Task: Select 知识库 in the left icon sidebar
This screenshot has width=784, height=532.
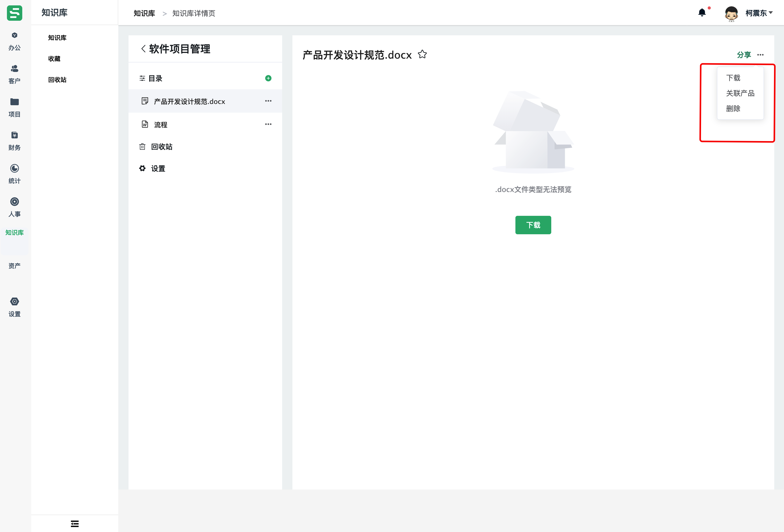Action: pyautogui.click(x=15, y=232)
